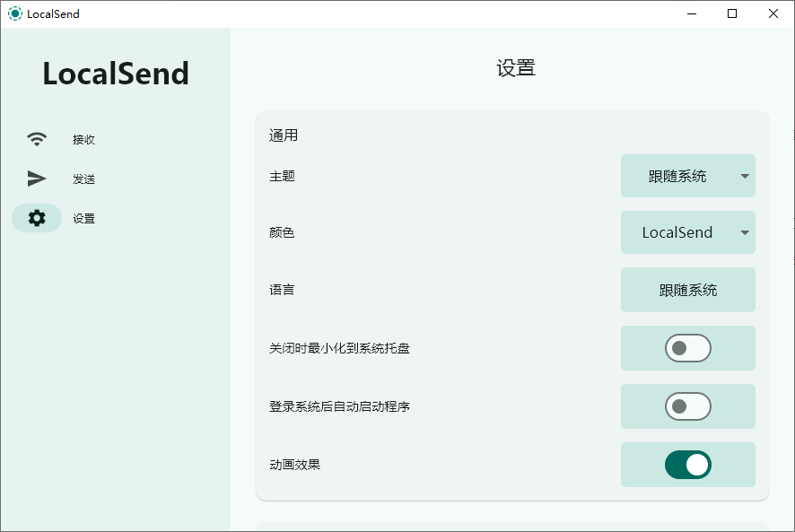Open the 主题 theme dropdown
The height and width of the screenshot is (532, 795).
pyautogui.click(x=688, y=176)
